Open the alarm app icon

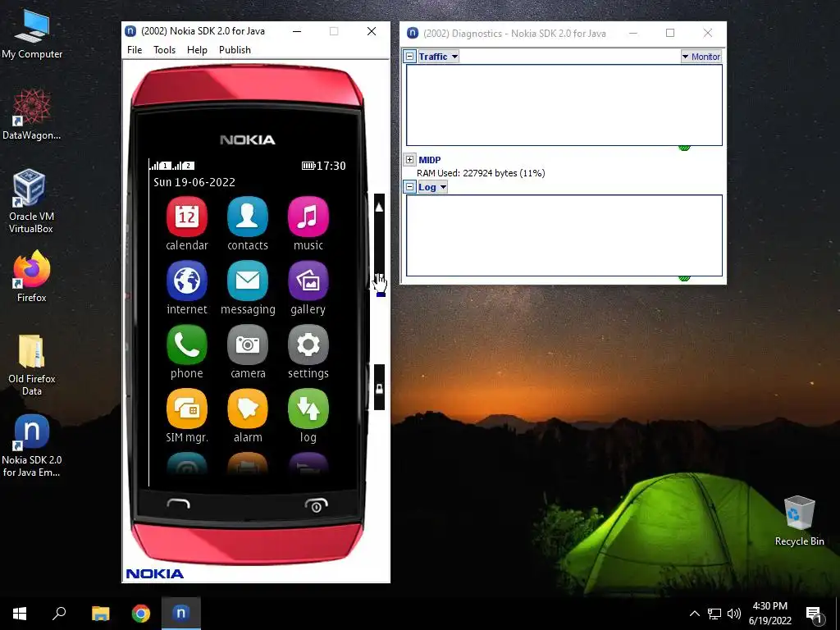click(248, 409)
